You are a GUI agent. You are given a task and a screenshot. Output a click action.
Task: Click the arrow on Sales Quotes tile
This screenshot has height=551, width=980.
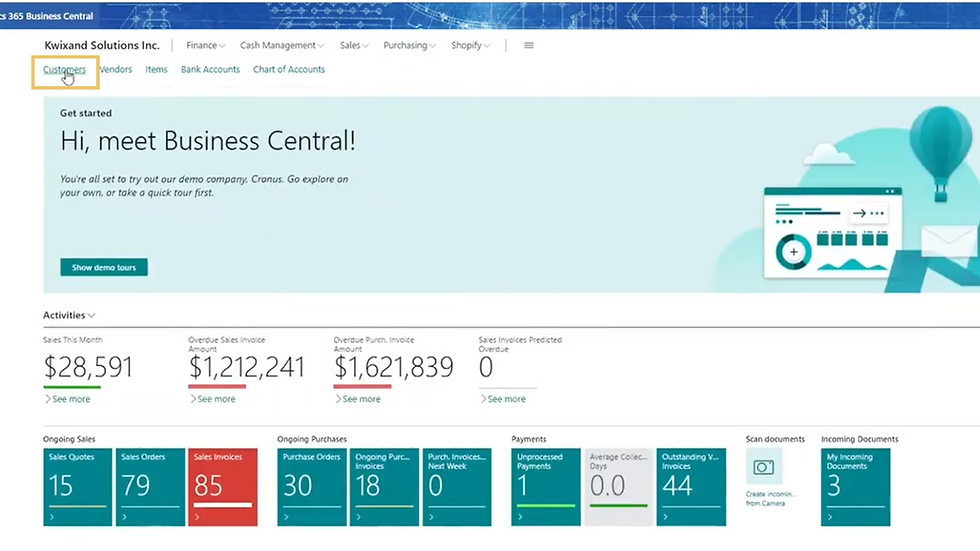coord(52,517)
